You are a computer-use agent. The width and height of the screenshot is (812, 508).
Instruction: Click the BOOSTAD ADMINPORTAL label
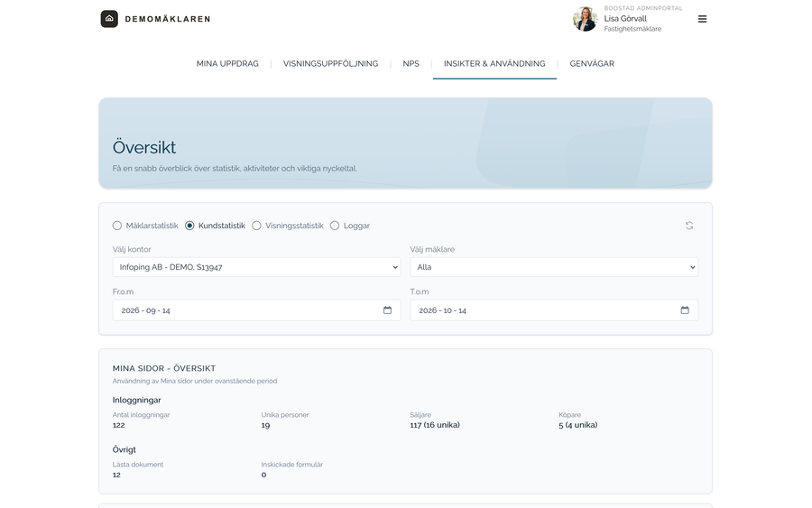[x=643, y=8]
